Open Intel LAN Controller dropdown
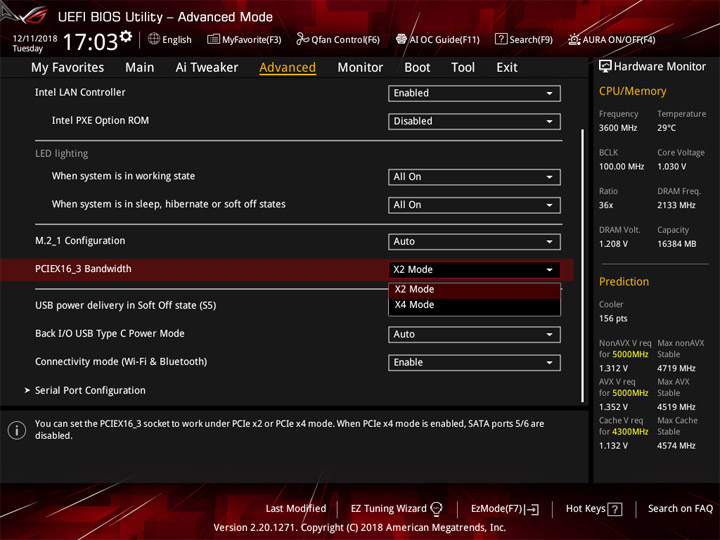Viewport: 720px width, 540px height. (474, 93)
